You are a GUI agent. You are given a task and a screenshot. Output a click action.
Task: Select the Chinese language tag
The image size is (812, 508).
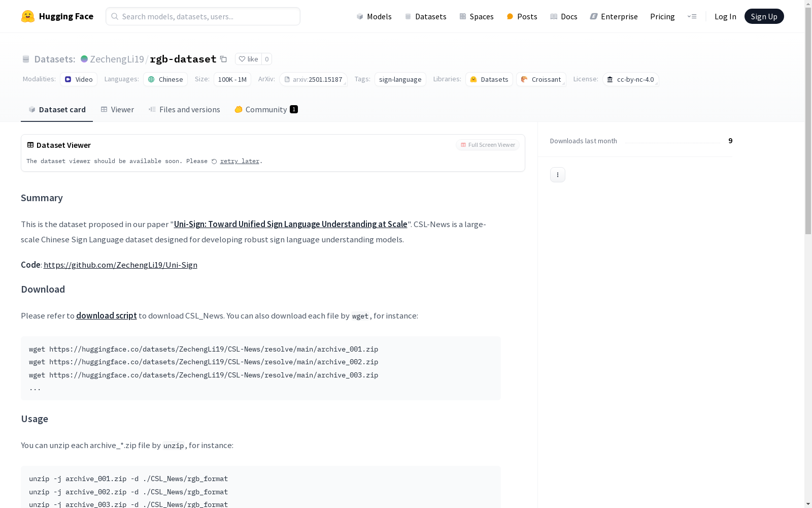click(165, 79)
